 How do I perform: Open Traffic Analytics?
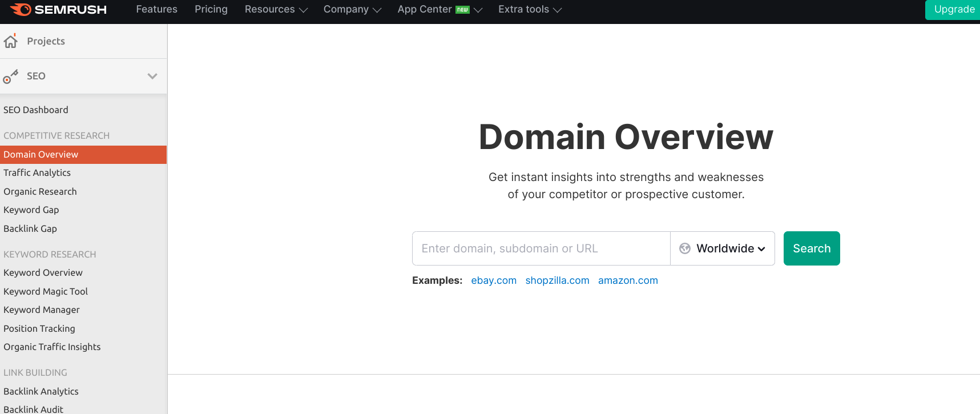[37, 172]
